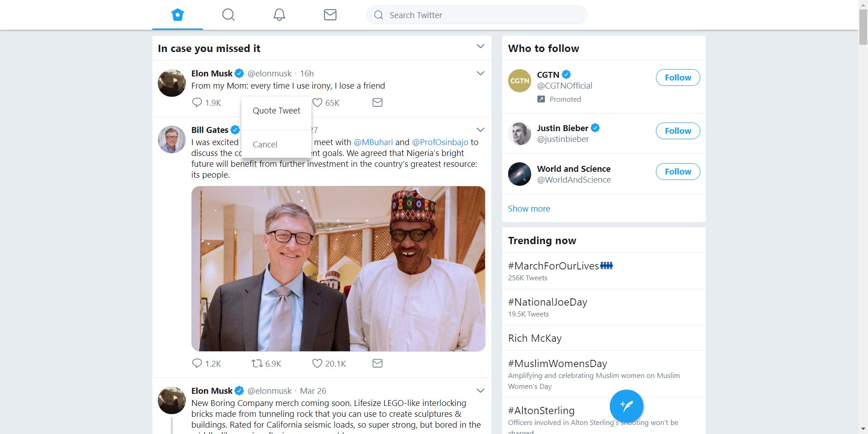Select Cancel in the retweet popup
The width and height of the screenshot is (868, 434).
point(265,145)
